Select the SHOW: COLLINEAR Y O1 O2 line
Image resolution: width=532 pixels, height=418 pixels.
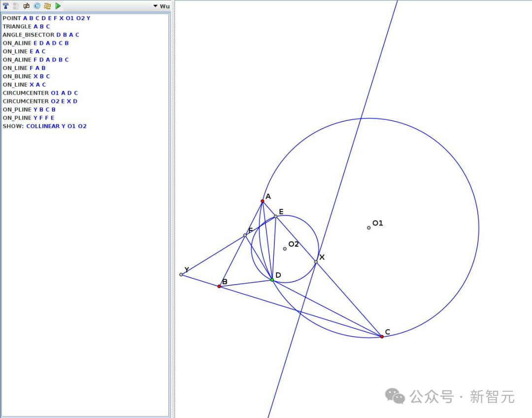44,126
